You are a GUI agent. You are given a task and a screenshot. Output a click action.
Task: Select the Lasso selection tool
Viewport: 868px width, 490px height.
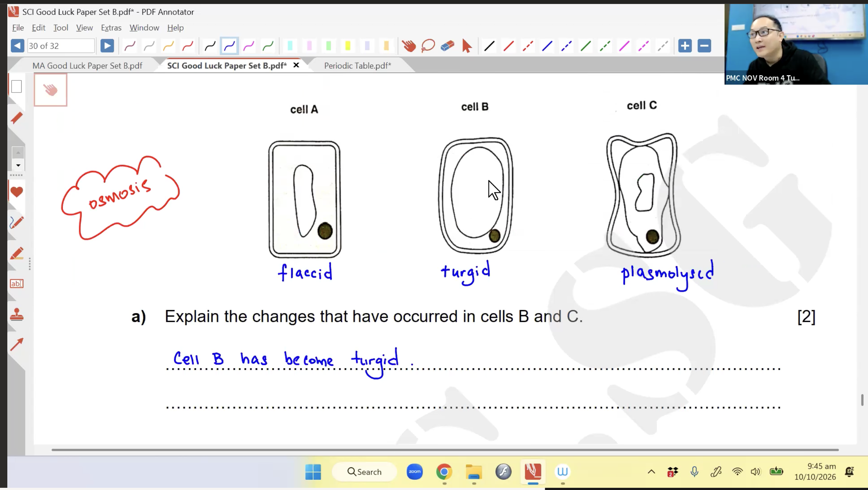[x=428, y=46]
